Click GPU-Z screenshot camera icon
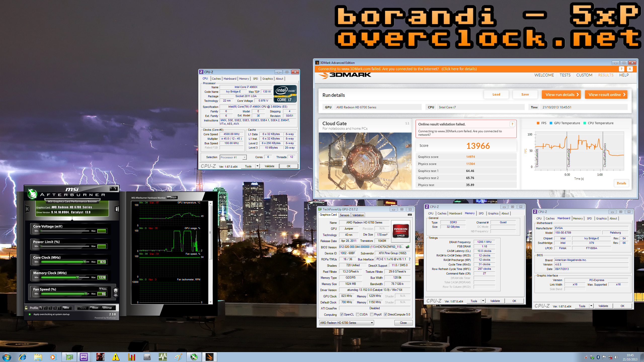The width and height of the screenshot is (644, 362). [410, 215]
